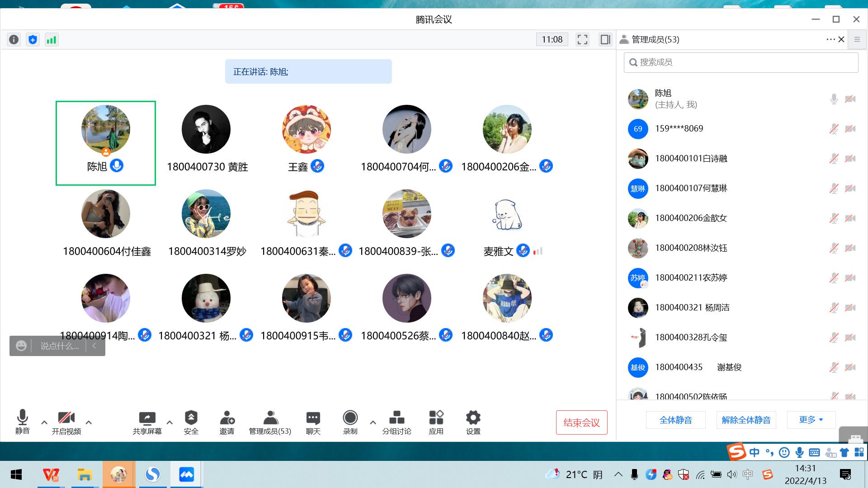The height and width of the screenshot is (488, 868).
Task: Open Breakout Rooms (分组讨论)
Action: [x=396, y=422]
